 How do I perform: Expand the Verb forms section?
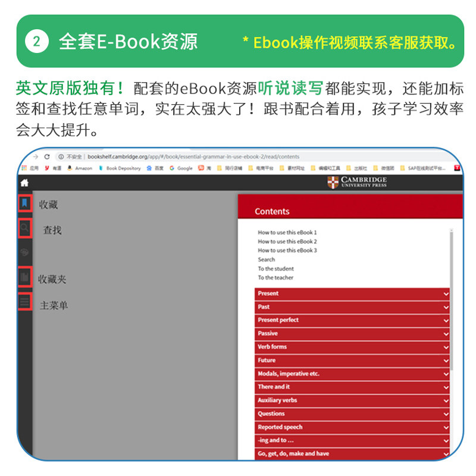352,347
